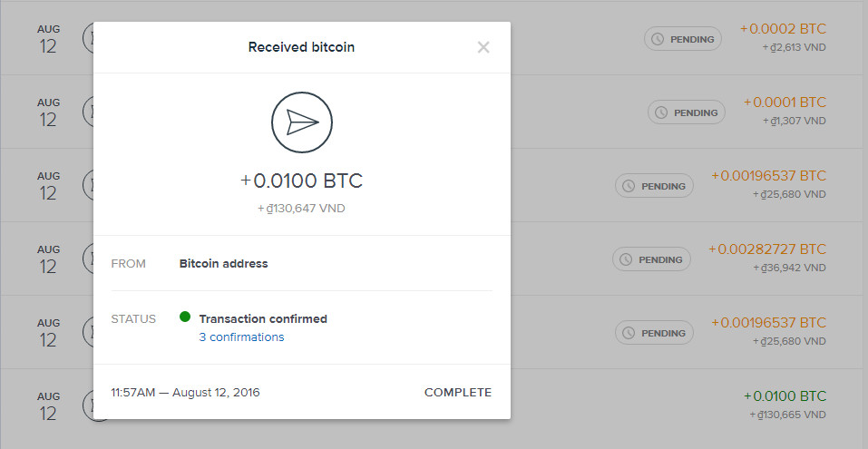Click the clock icon on the +0.0002 BTC row
The image size is (868, 449).
659,39
